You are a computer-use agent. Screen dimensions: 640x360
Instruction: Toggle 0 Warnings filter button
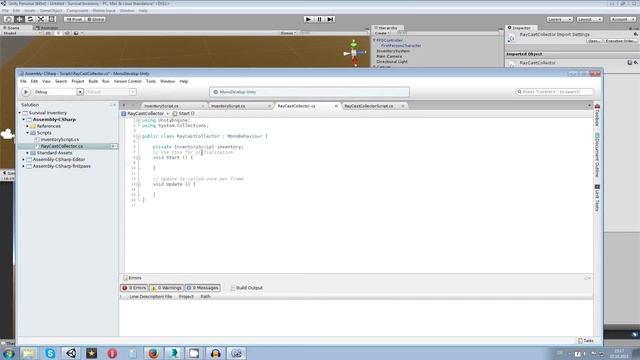(x=167, y=288)
